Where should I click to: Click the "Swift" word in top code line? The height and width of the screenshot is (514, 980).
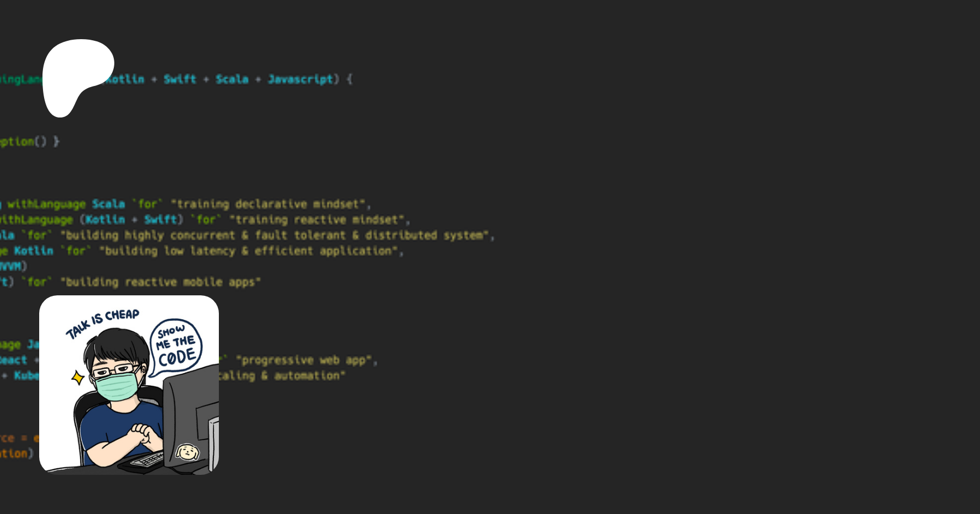tap(180, 79)
